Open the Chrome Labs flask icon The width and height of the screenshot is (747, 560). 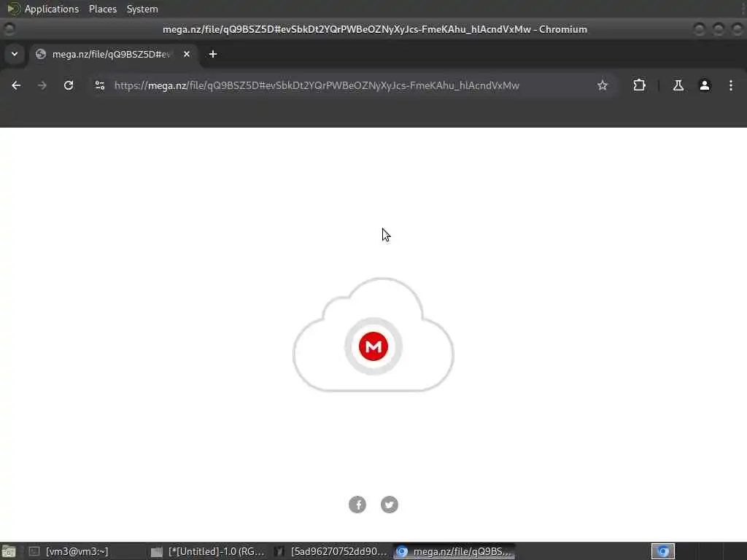678,85
